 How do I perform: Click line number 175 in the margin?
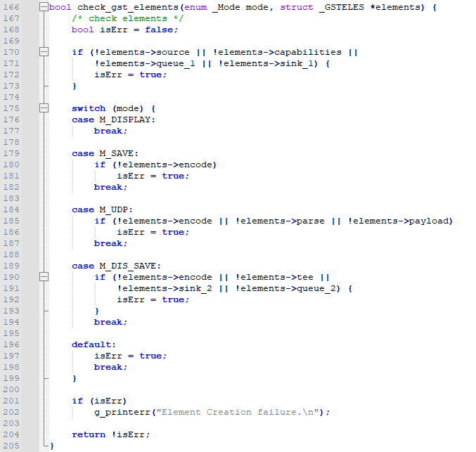(11, 108)
